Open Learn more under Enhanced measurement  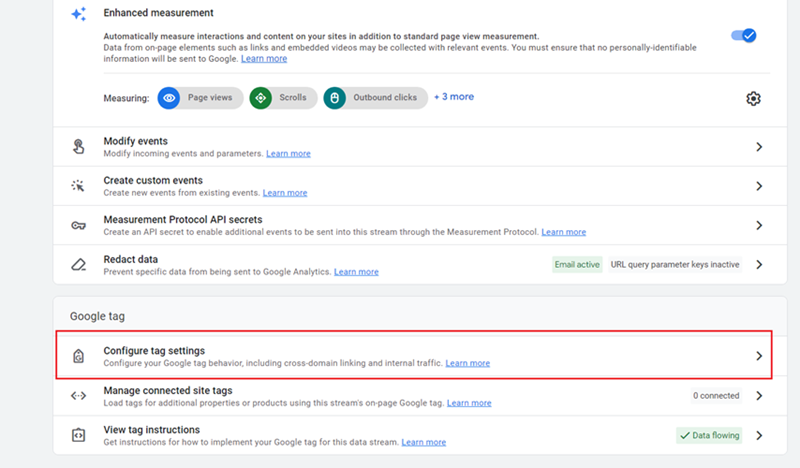pyautogui.click(x=264, y=59)
